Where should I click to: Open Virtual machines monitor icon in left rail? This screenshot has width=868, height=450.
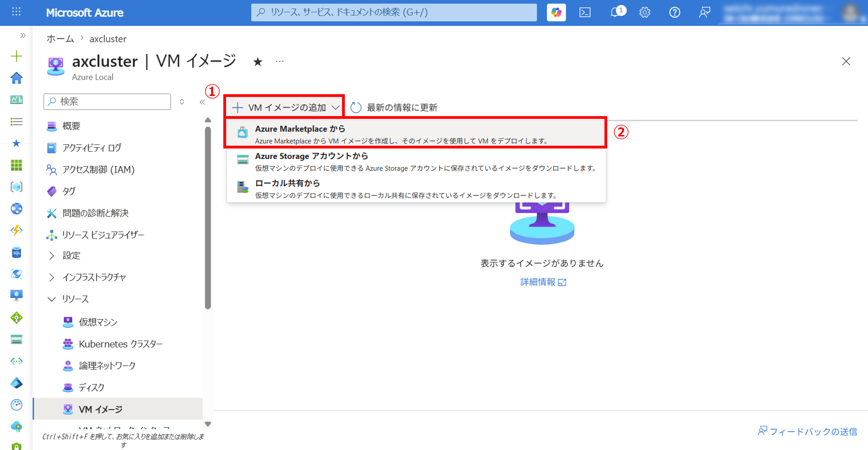[x=16, y=296]
